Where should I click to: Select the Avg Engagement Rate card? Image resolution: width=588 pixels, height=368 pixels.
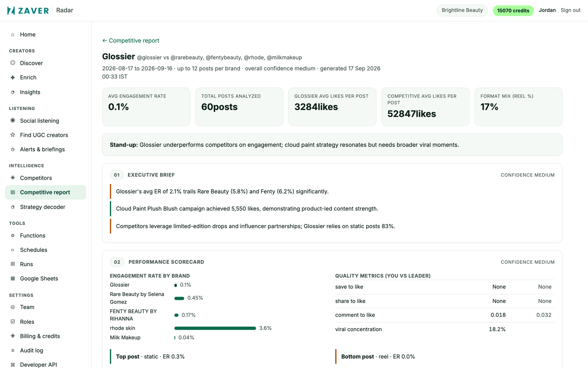point(146,107)
